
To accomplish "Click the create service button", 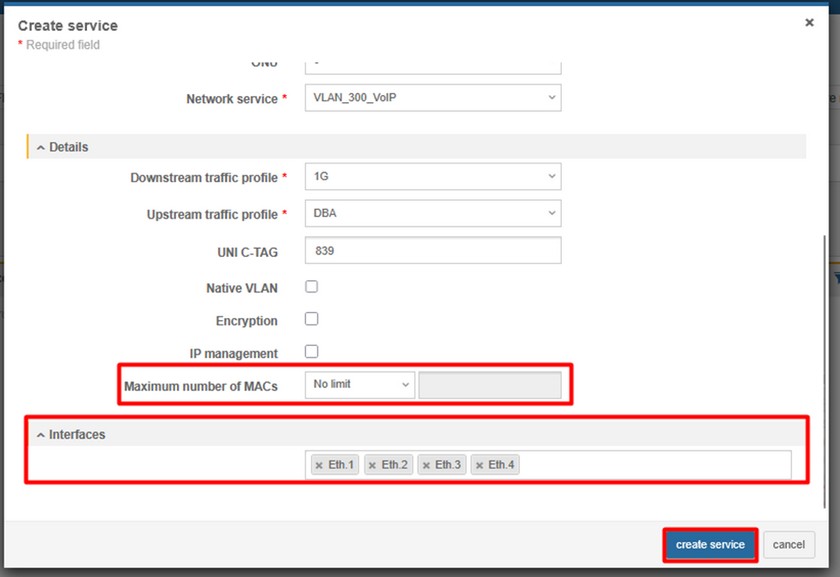I will 710,545.
